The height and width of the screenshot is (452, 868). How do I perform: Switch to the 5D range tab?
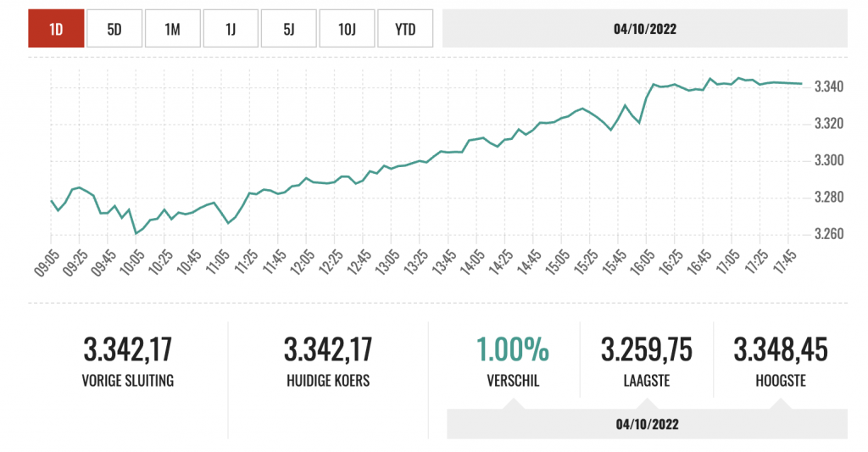tap(114, 29)
